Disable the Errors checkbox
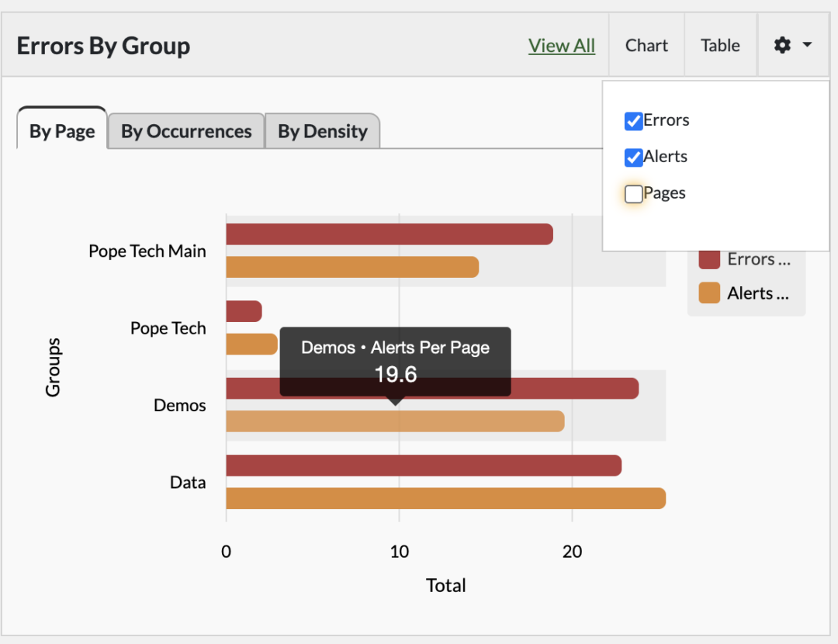This screenshot has width=838, height=644. coord(633,120)
